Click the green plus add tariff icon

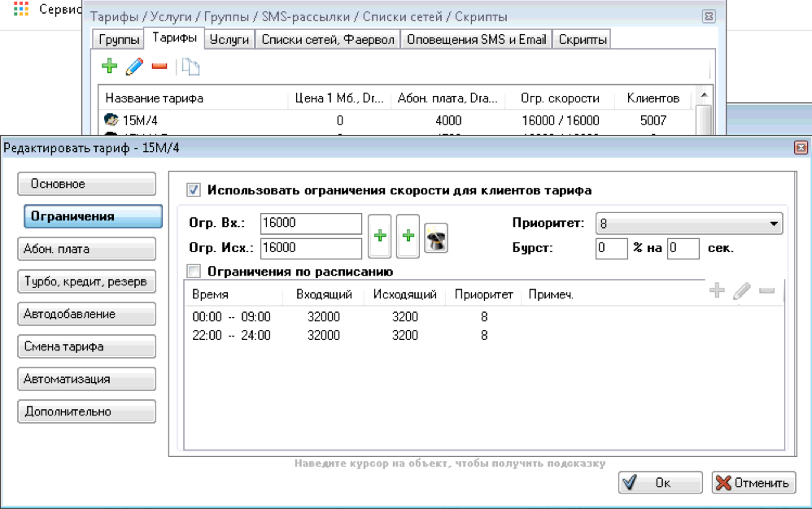click(x=109, y=66)
